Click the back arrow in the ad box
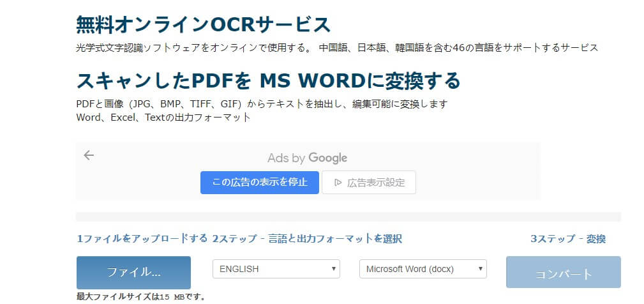Viewport: 644px width, 304px height. (89, 155)
